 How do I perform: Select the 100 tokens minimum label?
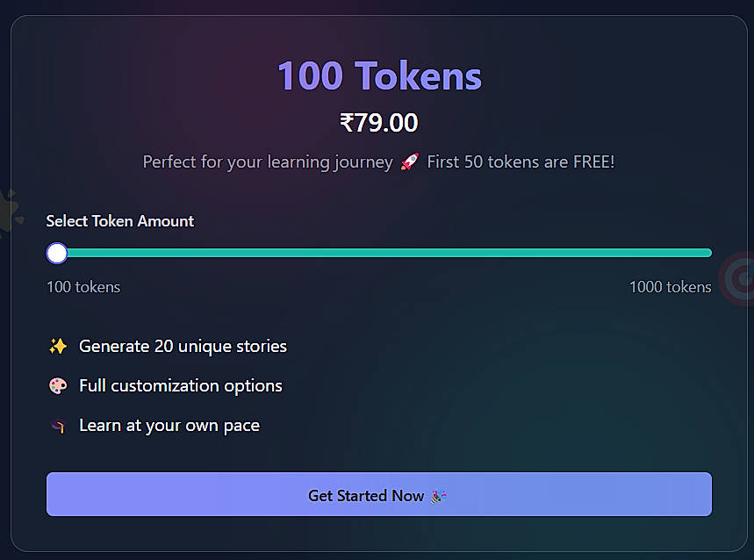click(83, 287)
